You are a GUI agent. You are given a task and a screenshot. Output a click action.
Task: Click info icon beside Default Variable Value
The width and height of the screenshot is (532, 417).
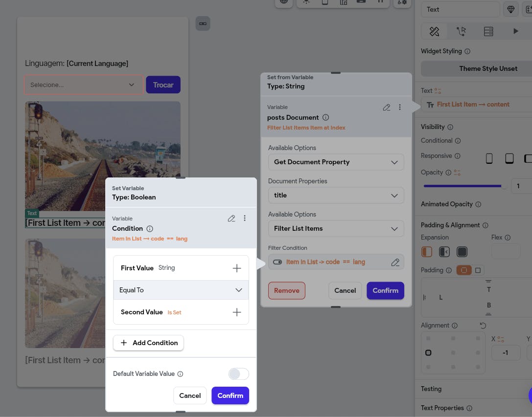tap(180, 374)
